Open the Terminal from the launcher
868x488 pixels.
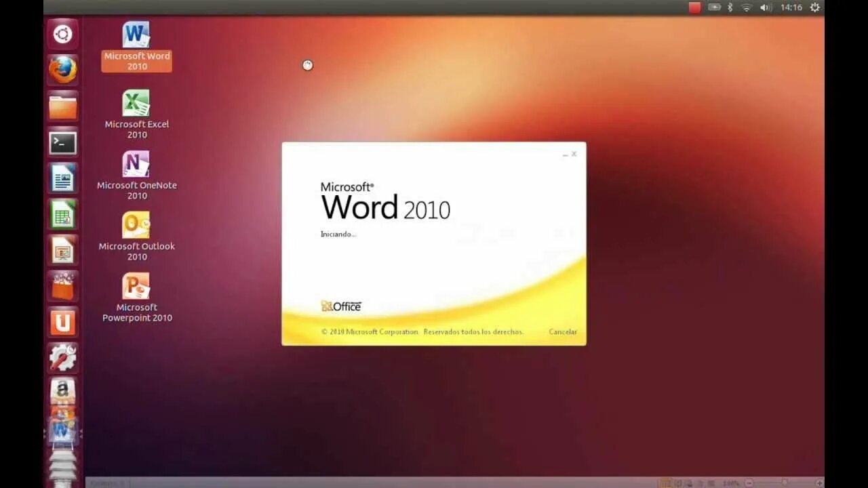tap(63, 142)
